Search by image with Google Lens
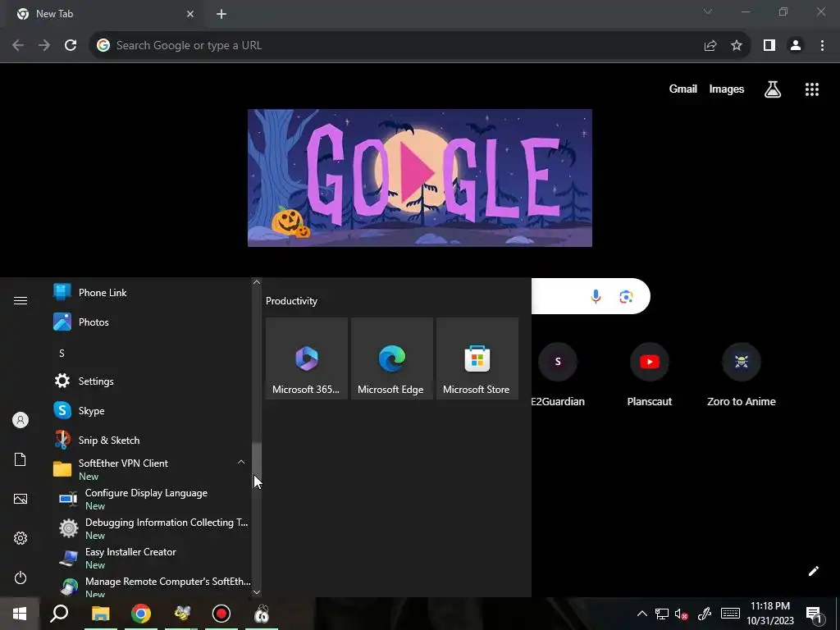This screenshot has width=840, height=630. pyautogui.click(x=626, y=296)
